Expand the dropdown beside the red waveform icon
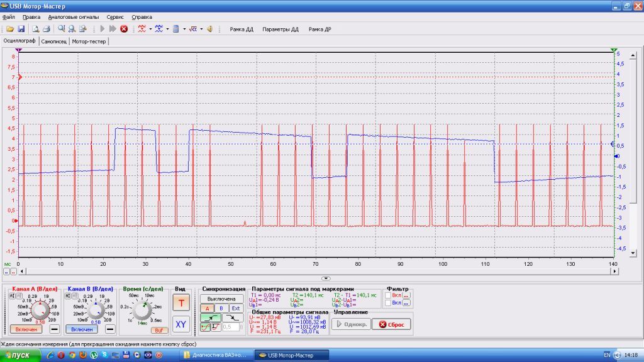 [x=150, y=29]
